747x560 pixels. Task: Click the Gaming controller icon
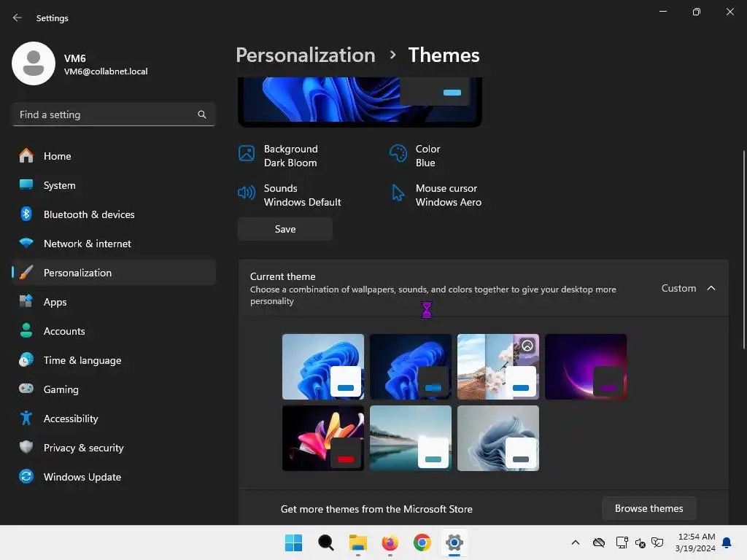click(x=26, y=389)
